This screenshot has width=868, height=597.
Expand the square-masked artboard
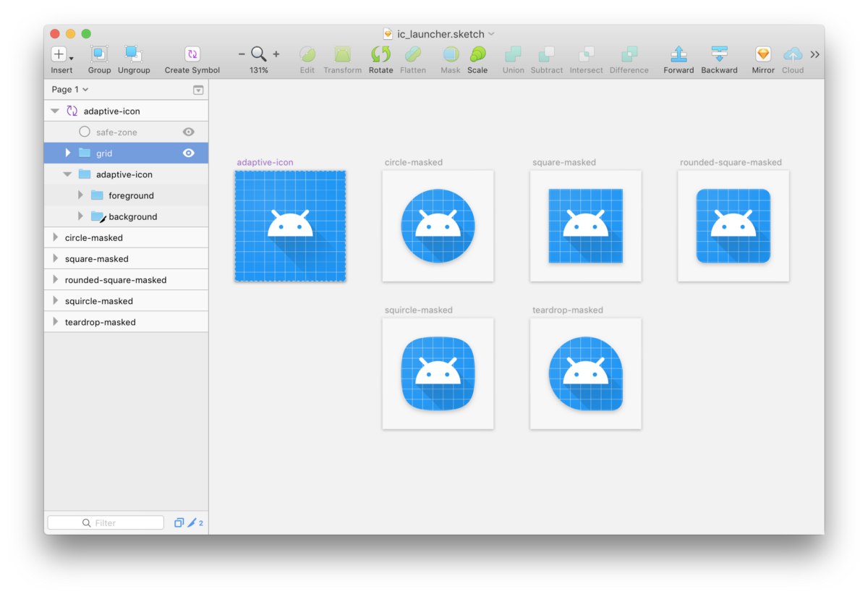(55, 258)
